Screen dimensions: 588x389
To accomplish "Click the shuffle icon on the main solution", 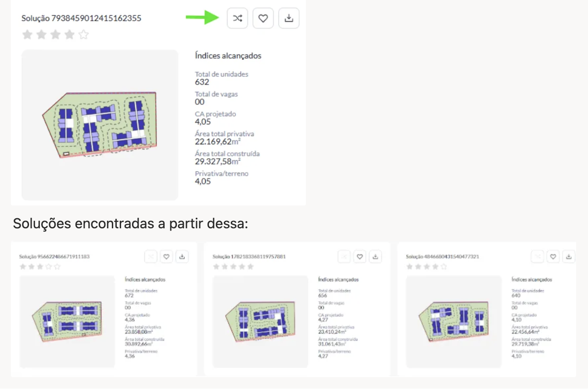I will pyautogui.click(x=237, y=18).
